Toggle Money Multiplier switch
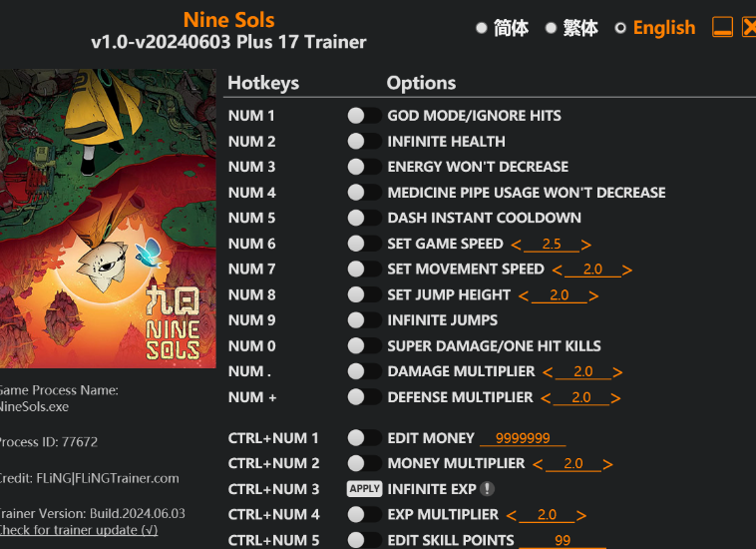 coord(364,463)
